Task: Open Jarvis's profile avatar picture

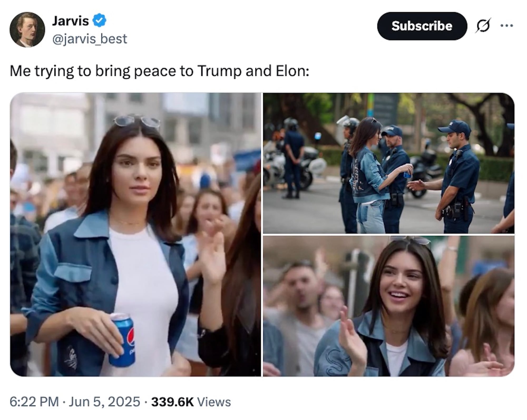Action: (x=27, y=30)
